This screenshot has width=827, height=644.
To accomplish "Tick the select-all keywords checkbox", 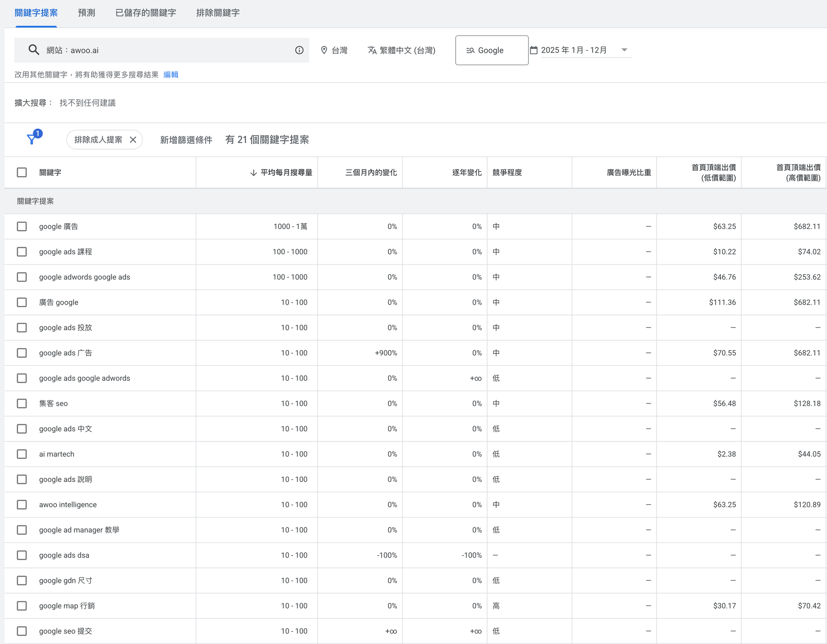I will click(22, 172).
